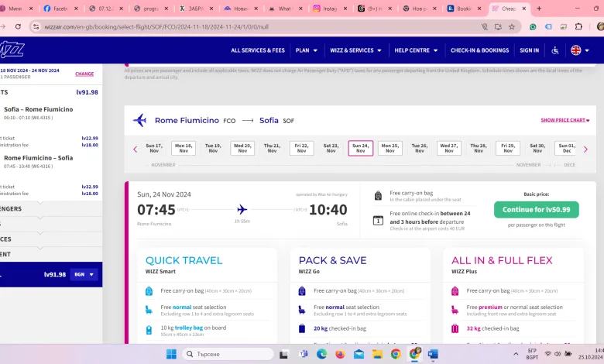Click the taskbar clock and date
Image resolution: width=604 pixels, height=364 pixels.
point(592,354)
